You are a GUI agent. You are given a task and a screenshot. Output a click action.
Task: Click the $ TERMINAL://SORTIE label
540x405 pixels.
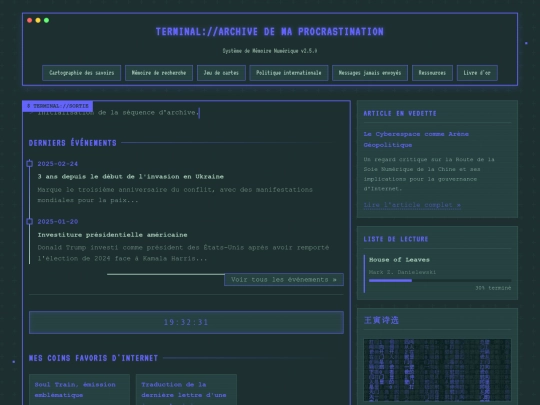coord(58,106)
